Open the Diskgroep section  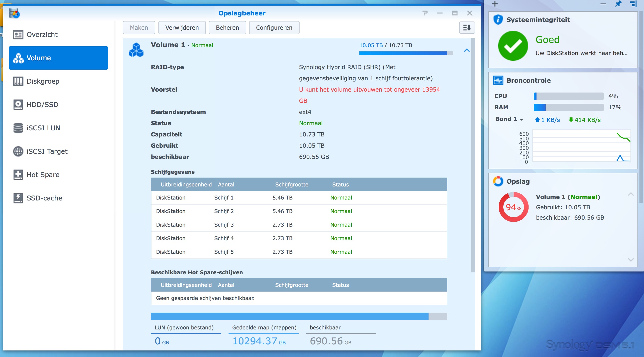[x=58, y=81]
